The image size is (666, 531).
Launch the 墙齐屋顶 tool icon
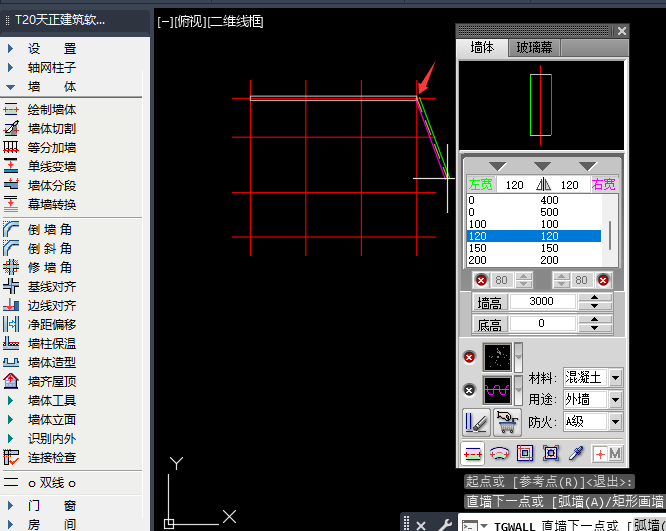(11, 381)
